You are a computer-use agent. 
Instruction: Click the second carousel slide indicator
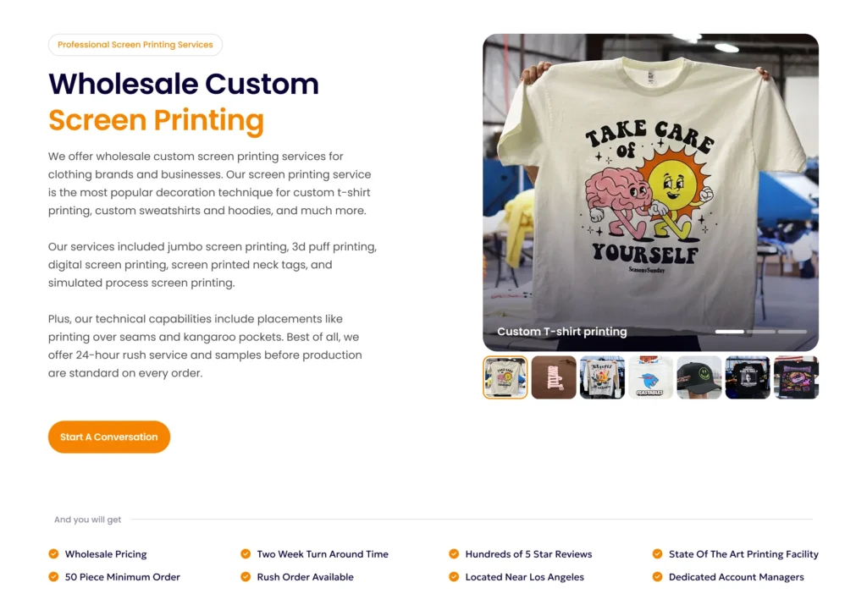tap(761, 332)
